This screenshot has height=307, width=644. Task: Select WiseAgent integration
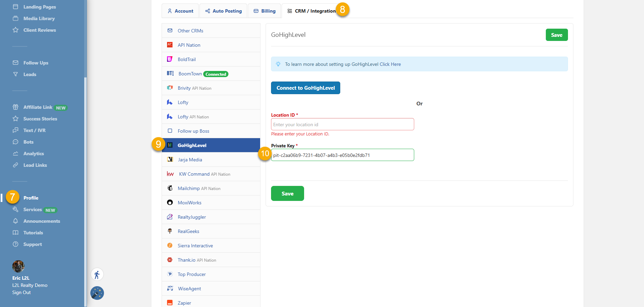(x=211, y=289)
